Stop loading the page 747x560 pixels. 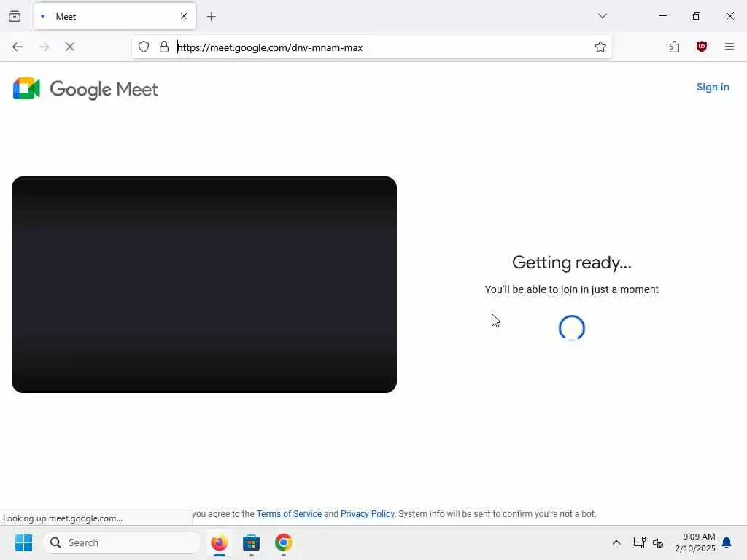[70, 47]
